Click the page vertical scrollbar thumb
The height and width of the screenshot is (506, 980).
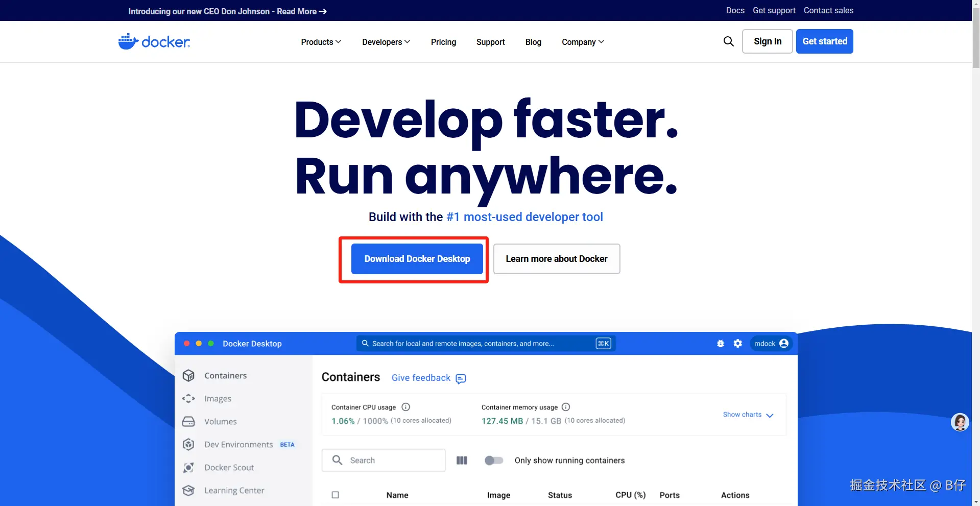(976, 37)
